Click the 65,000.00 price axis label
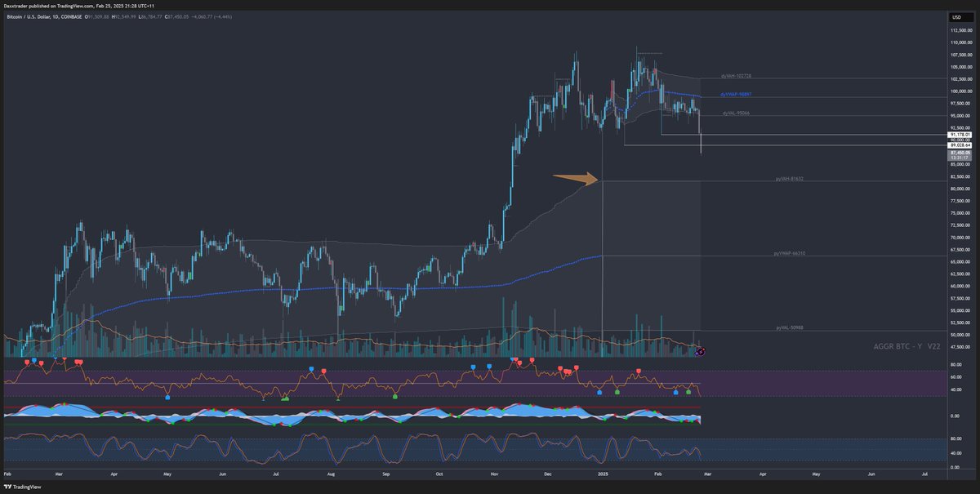Viewport: 980px width, 494px height. click(959, 262)
